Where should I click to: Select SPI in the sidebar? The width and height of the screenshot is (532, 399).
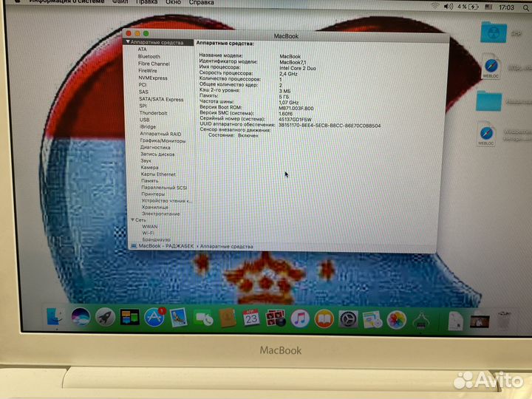(143, 106)
